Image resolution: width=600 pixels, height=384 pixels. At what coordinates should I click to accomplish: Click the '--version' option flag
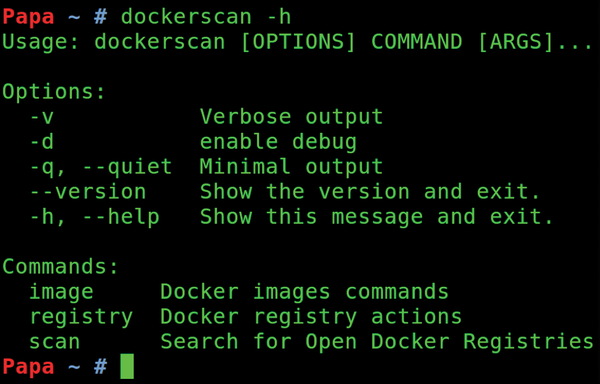pos(88,192)
